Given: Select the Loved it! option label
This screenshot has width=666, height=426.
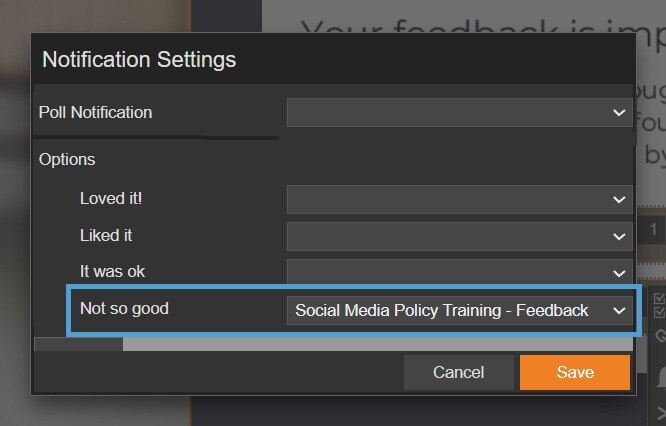Looking at the screenshot, I should click(x=111, y=198).
